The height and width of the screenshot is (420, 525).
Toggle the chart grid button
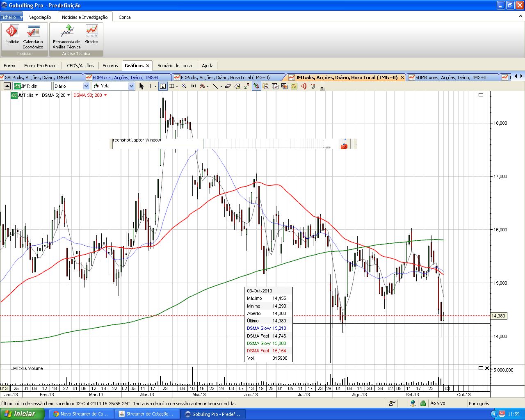tap(172, 86)
